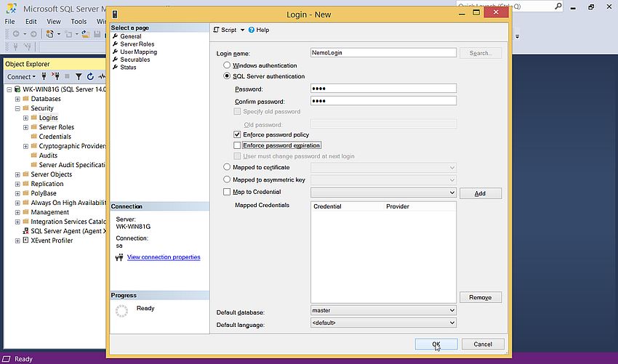Click the Remove credential button
Image resolution: width=618 pixels, height=364 pixels.
pos(481,297)
